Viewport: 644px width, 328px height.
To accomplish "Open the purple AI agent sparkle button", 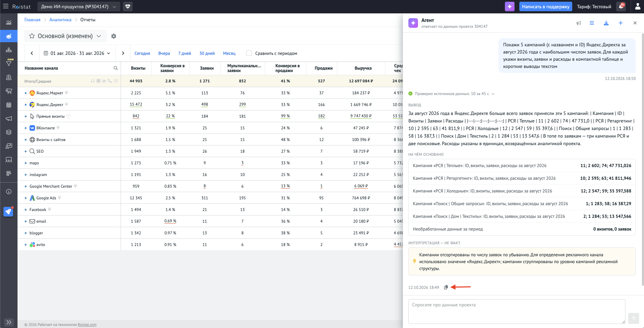I will (x=510, y=7).
